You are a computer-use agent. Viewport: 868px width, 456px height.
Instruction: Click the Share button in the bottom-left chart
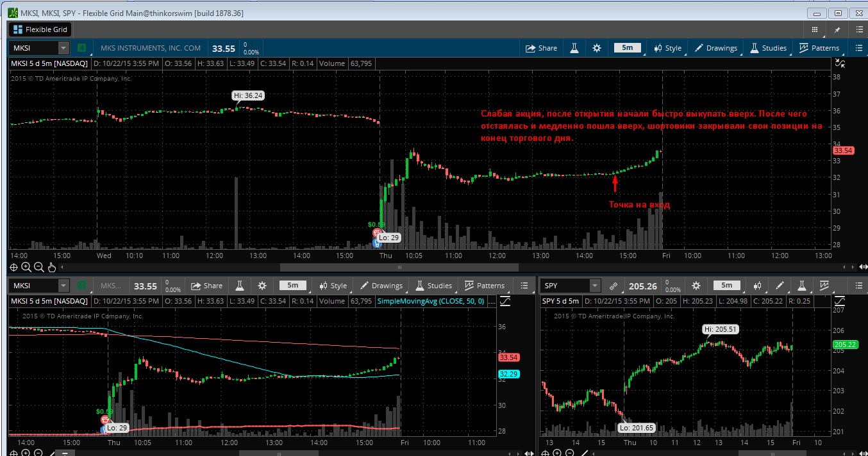206,286
